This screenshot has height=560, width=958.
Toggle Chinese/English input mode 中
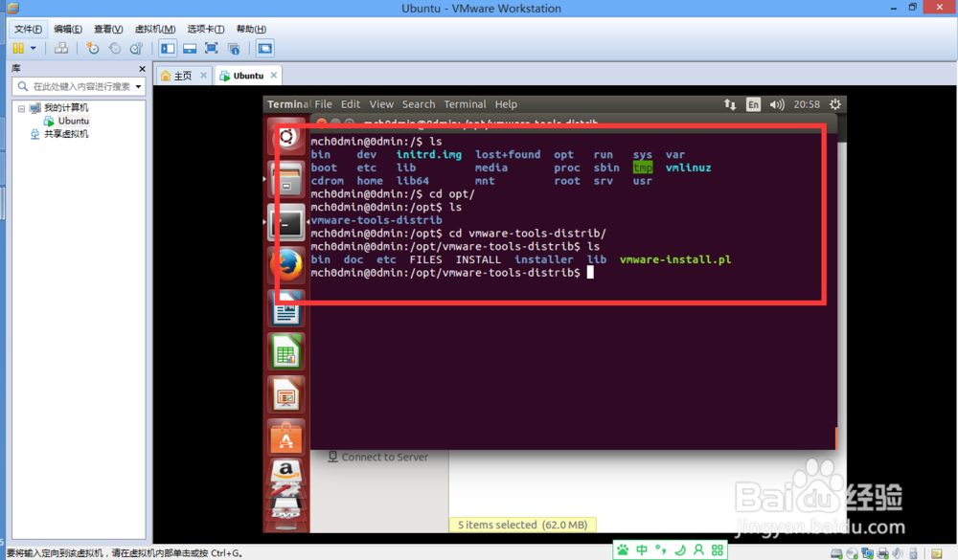[x=642, y=549]
